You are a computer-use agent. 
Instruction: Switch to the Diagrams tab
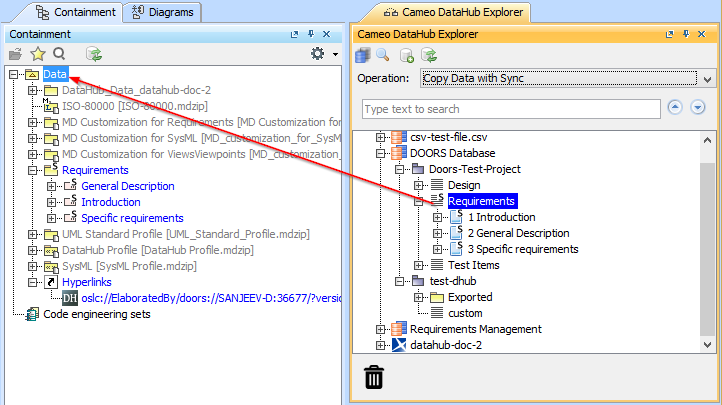pyautogui.click(x=163, y=12)
